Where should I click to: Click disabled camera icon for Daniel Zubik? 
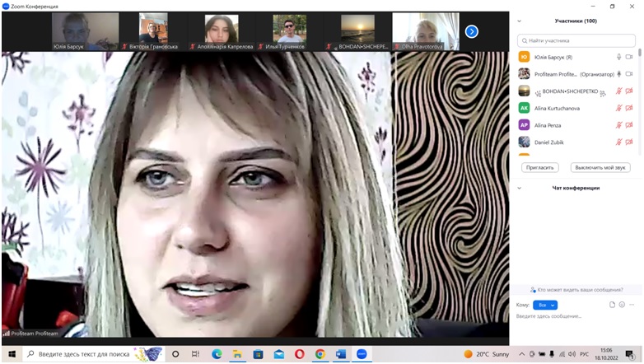click(x=629, y=142)
